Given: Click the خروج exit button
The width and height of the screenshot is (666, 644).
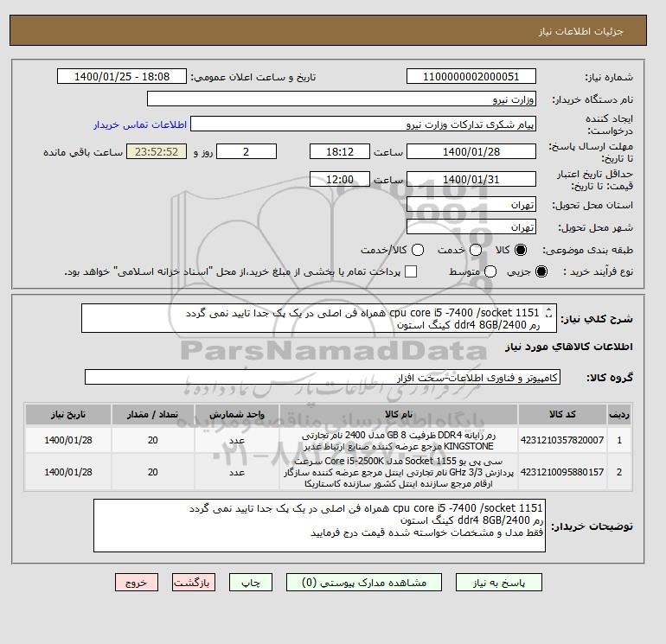Looking at the screenshot, I should coord(137,583).
